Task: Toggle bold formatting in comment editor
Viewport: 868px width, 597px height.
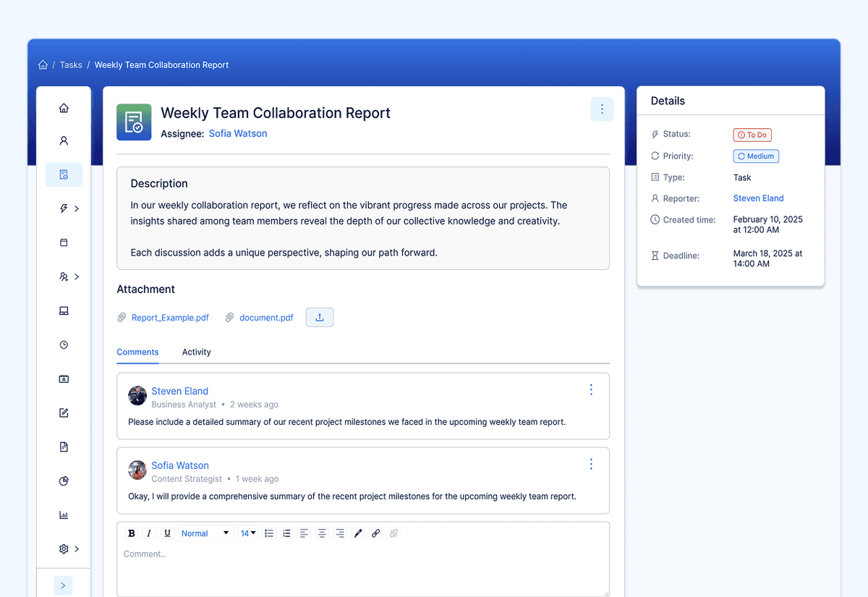Action: [132, 533]
